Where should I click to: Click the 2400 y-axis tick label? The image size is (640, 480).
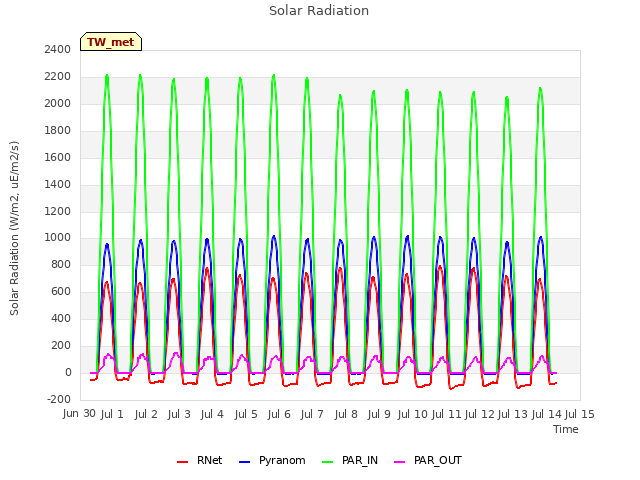click(x=58, y=49)
